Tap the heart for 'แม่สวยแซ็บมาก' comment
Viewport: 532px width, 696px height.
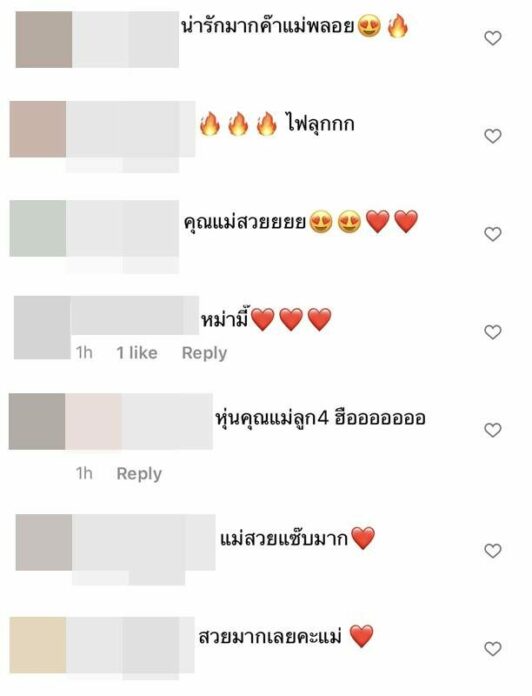493,551
